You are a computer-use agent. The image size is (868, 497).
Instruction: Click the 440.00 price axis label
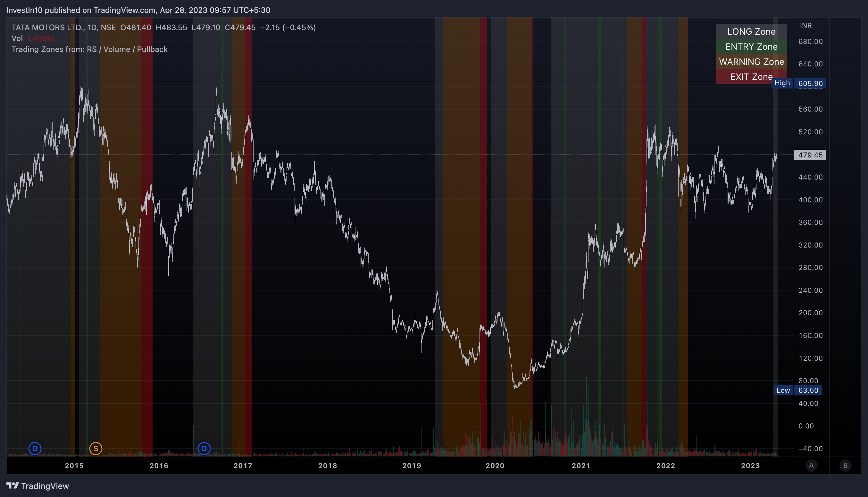point(810,177)
